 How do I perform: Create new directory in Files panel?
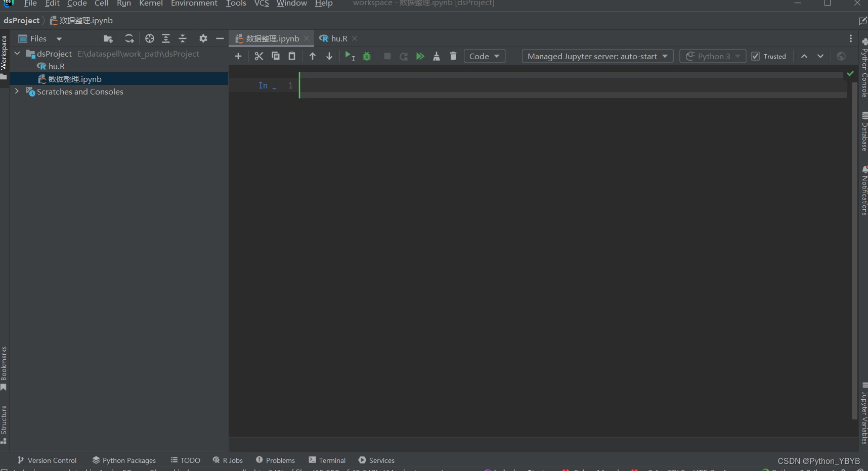108,38
